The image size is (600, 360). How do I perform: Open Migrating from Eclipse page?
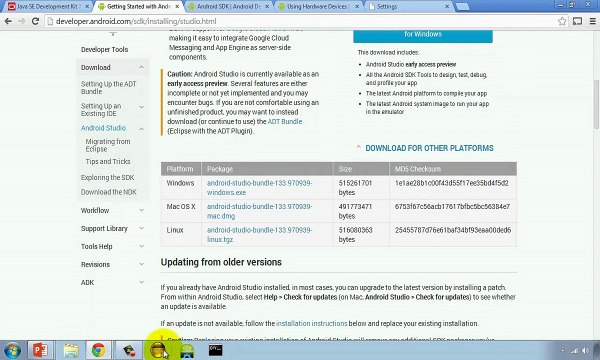[x=108, y=145]
